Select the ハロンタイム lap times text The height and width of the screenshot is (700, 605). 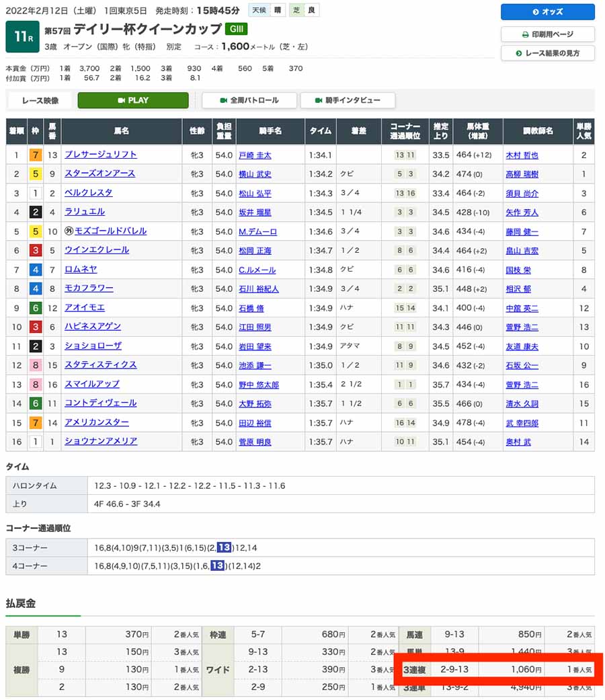point(190,485)
